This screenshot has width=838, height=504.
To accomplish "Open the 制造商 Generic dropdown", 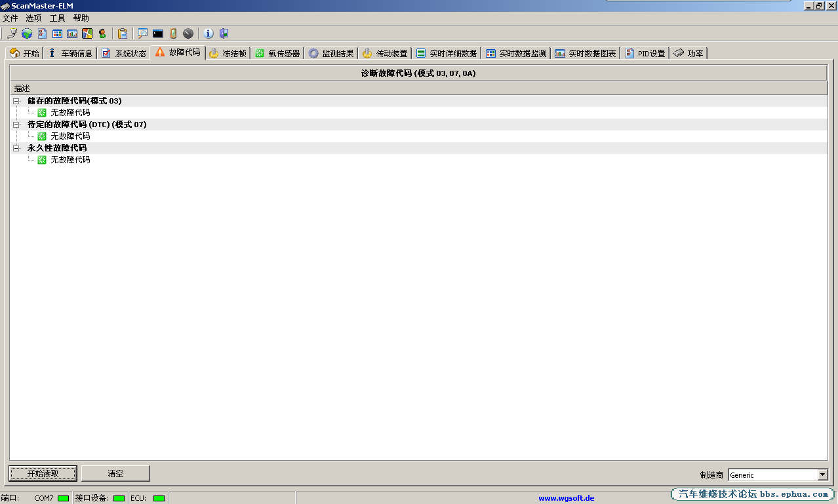I will (823, 475).
